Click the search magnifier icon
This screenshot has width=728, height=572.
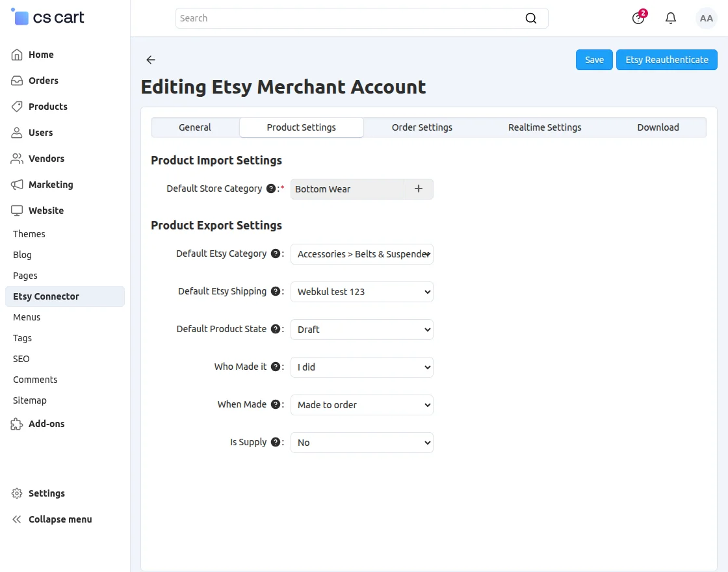click(x=530, y=18)
